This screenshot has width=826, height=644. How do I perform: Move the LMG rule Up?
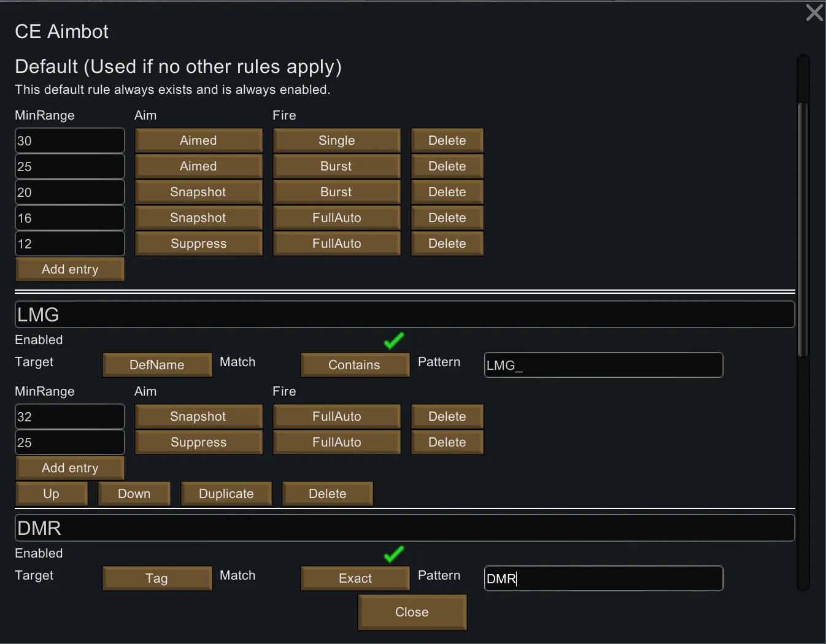point(52,494)
